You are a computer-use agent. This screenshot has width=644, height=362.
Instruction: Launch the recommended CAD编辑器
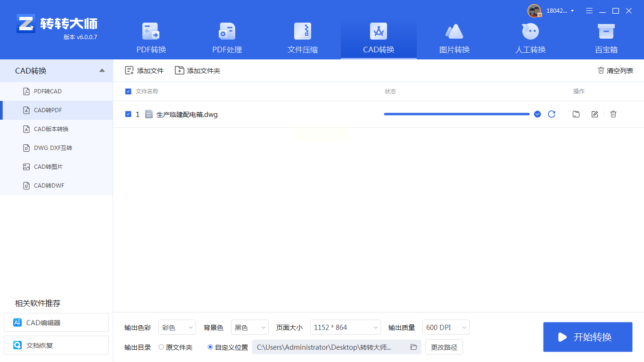pyautogui.click(x=56, y=322)
